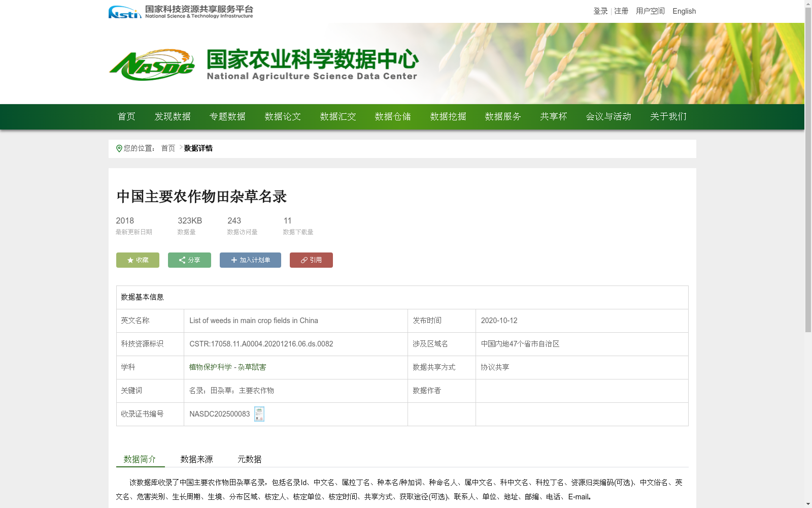Click the 加入计划单 button

pyautogui.click(x=250, y=260)
